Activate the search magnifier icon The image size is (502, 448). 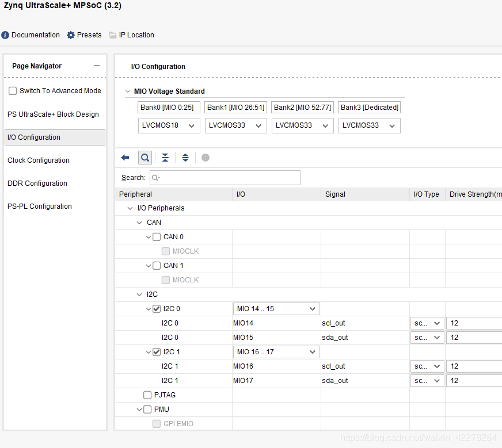pos(144,157)
